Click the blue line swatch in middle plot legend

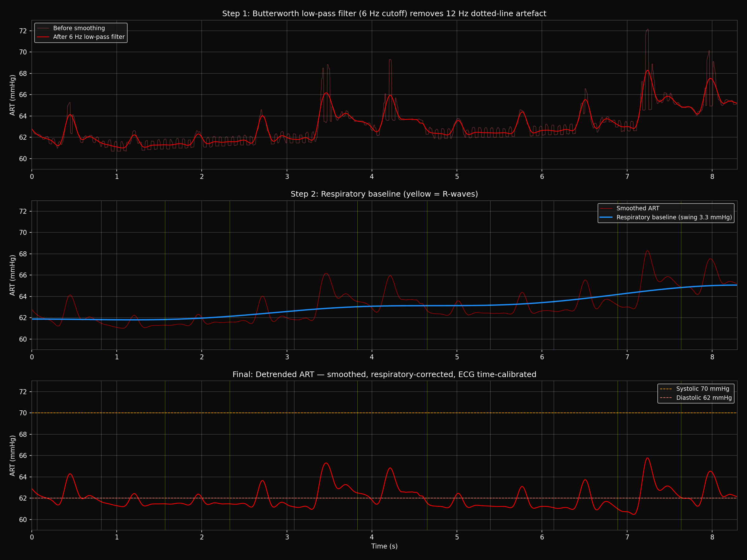pyautogui.click(x=606, y=217)
